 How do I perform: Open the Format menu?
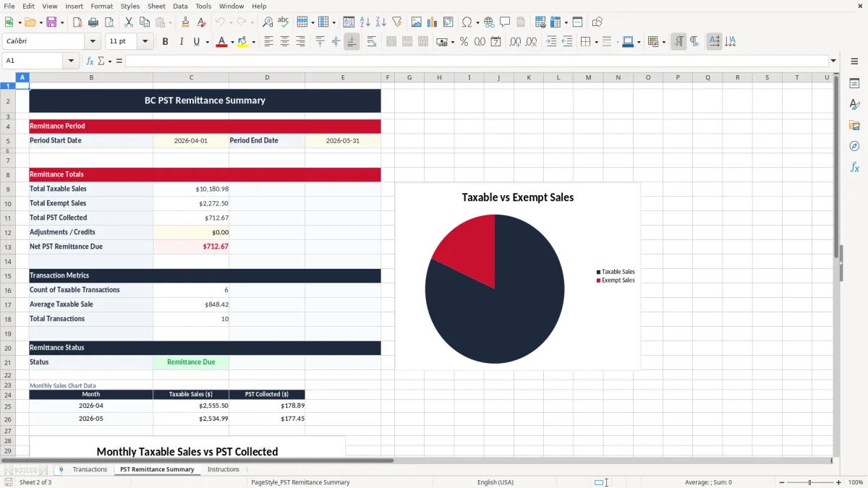pos(101,6)
